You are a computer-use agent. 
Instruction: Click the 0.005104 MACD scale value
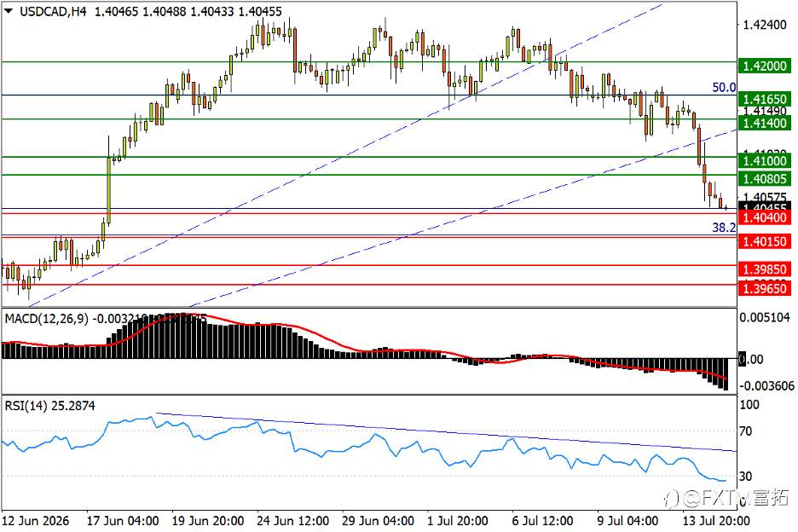click(765, 317)
